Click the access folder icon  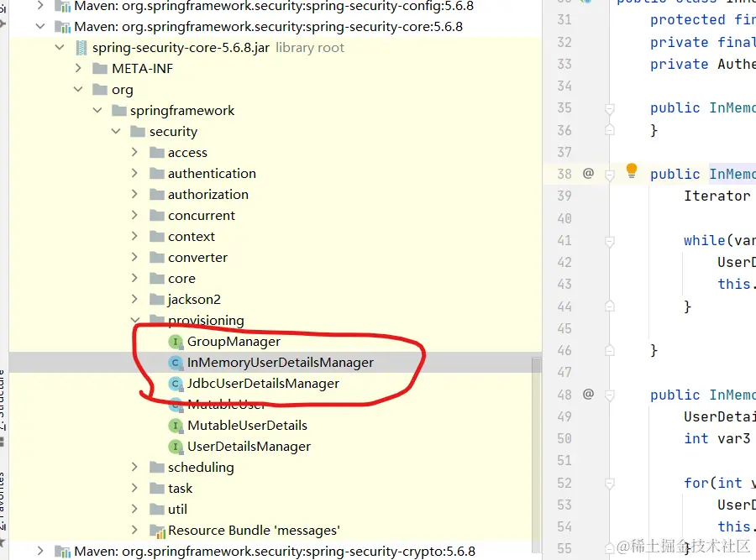pos(157,153)
